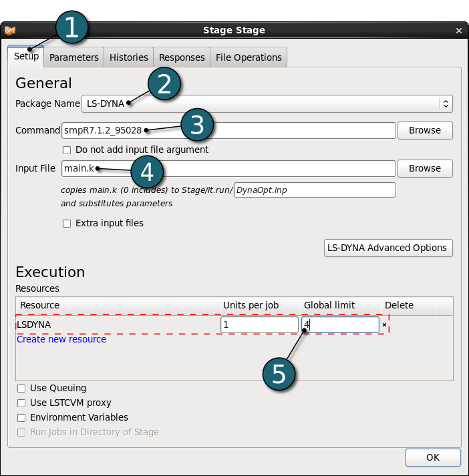
Task: Go to the Responses tab
Action: (182, 57)
